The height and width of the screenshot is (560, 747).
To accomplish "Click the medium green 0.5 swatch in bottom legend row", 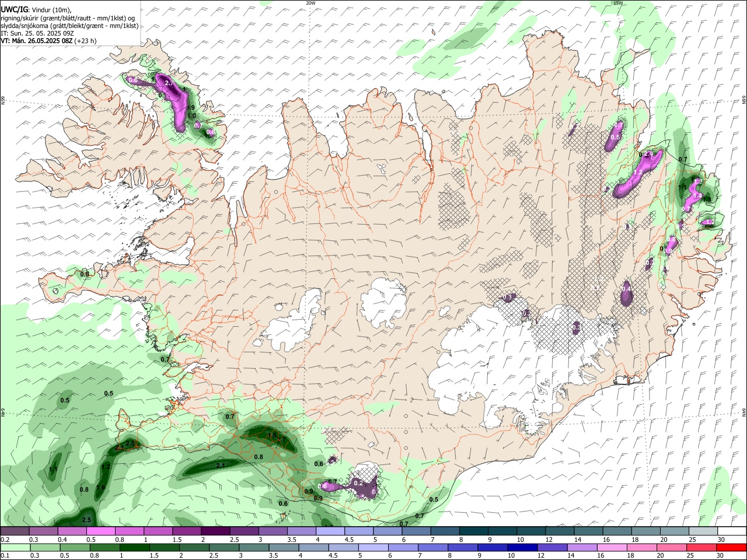I will point(74,548).
